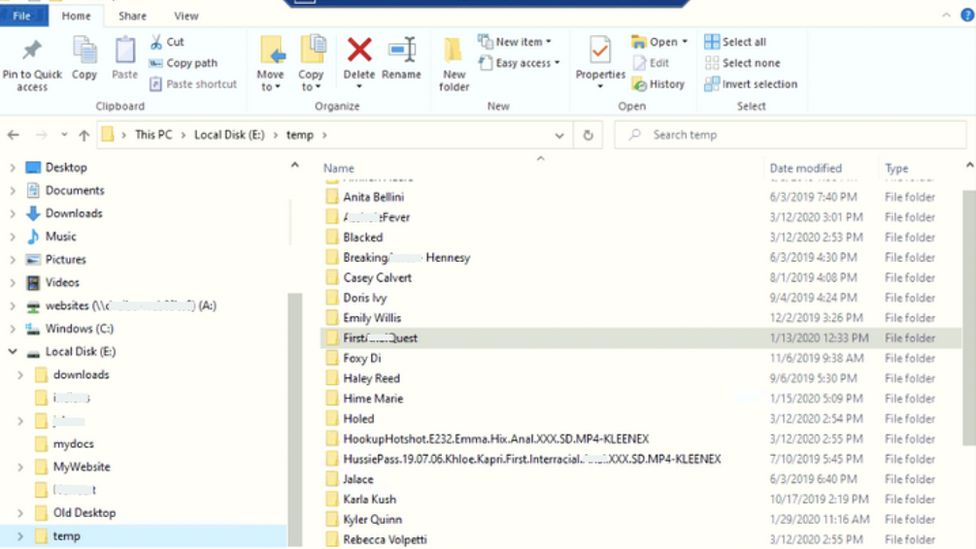This screenshot has width=976, height=549.
Task: Switch to the Home tab
Action: click(76, 16)
